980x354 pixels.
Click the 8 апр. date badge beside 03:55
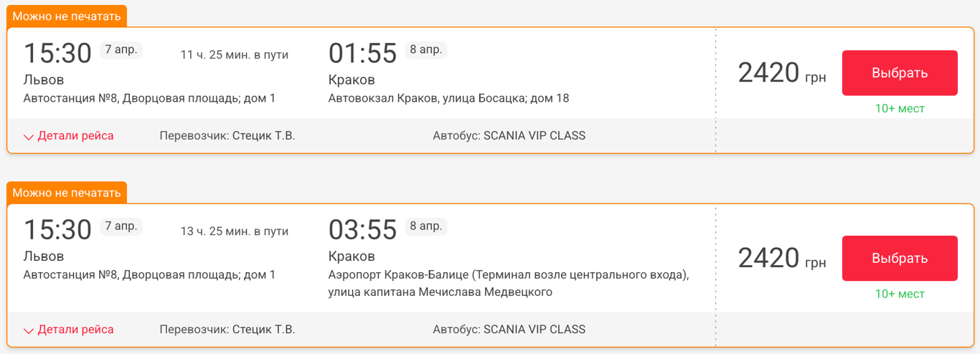[425, 226]
